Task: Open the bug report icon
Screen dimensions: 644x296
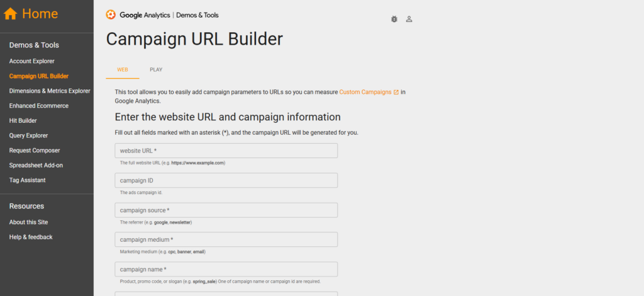Action: [x=394, y=19]
